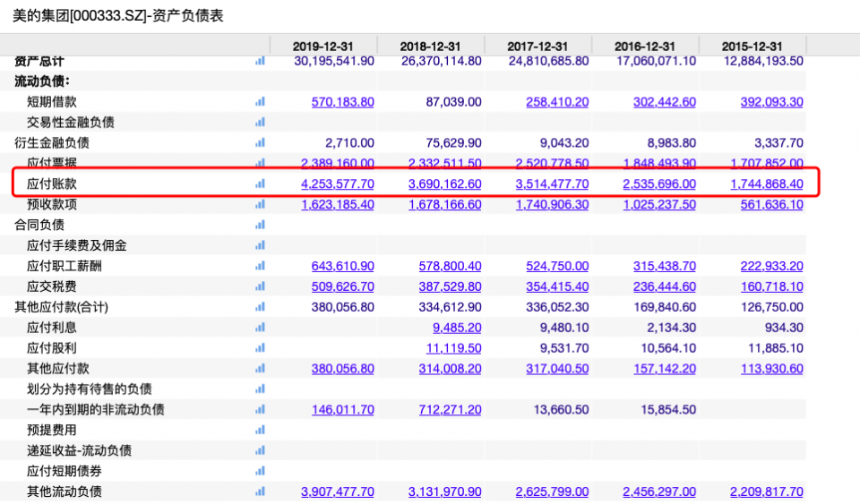The height and width of the screenshot is (504, 860).
Task: Click chart icon beside 短期借款 row
Action: [x=260, y=102]
